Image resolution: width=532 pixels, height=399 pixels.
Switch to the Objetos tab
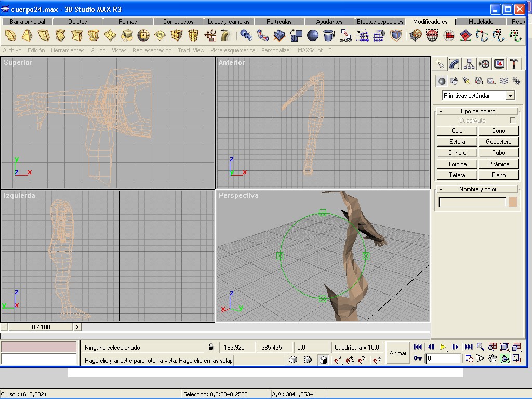pos(77,22)
